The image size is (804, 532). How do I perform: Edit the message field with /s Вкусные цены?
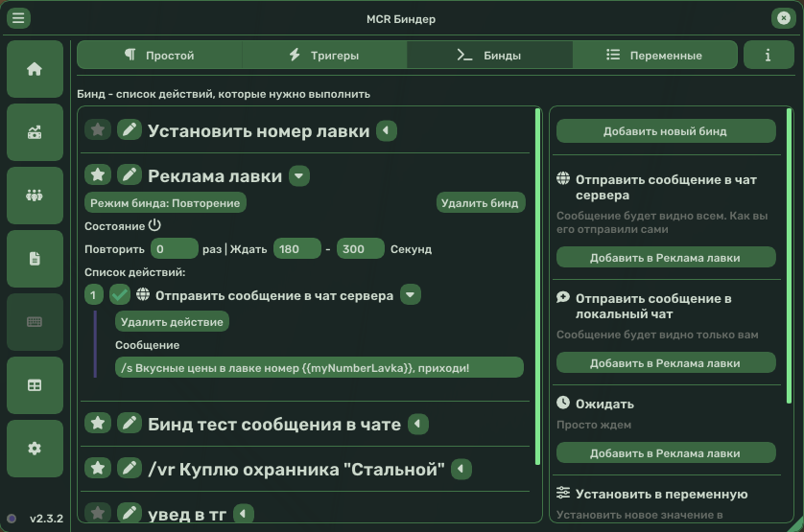319,367
